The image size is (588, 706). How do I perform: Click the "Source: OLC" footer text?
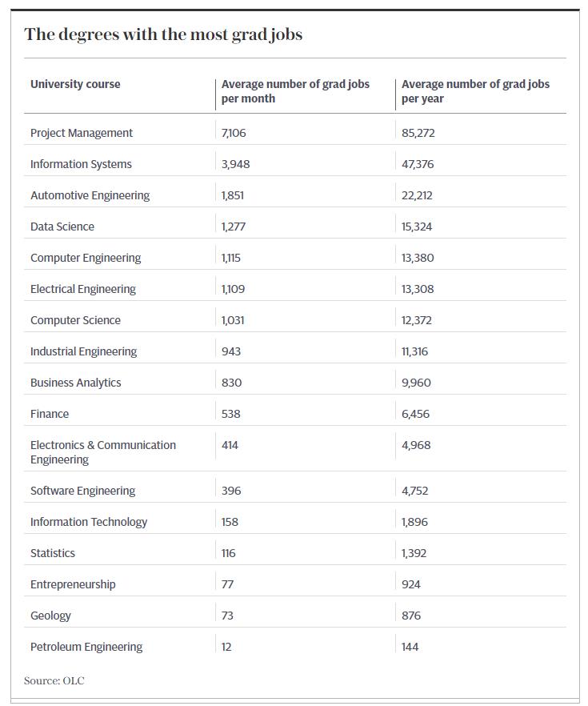pos(54,680)
